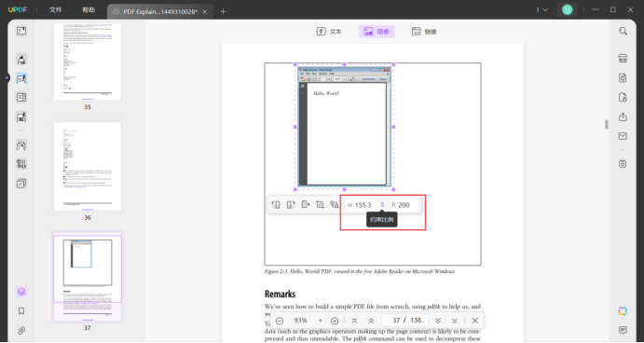Click the zoom in plus button
Screen dimensions: 644x343
coord(335,321)
